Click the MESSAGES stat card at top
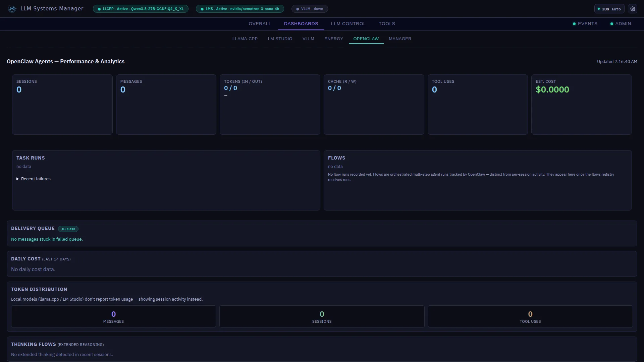 click(166, 105)
